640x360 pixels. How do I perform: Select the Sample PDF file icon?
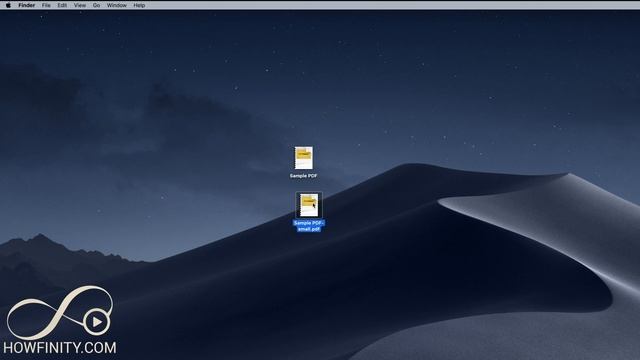304,158
